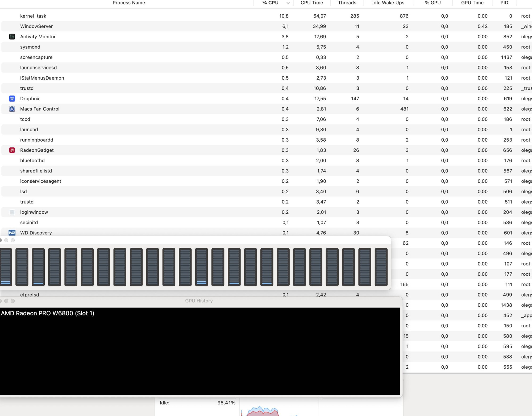Sort processes by CPU Time column

(312, 3)
